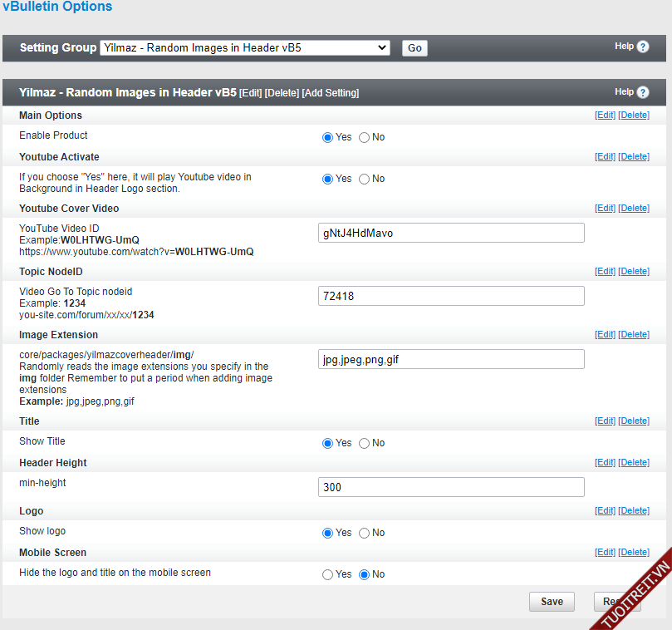This screenshot has height=630, width=672.
Task: Click Add Setting link in header
Action: pyautogui.click(x=331, y=93)
